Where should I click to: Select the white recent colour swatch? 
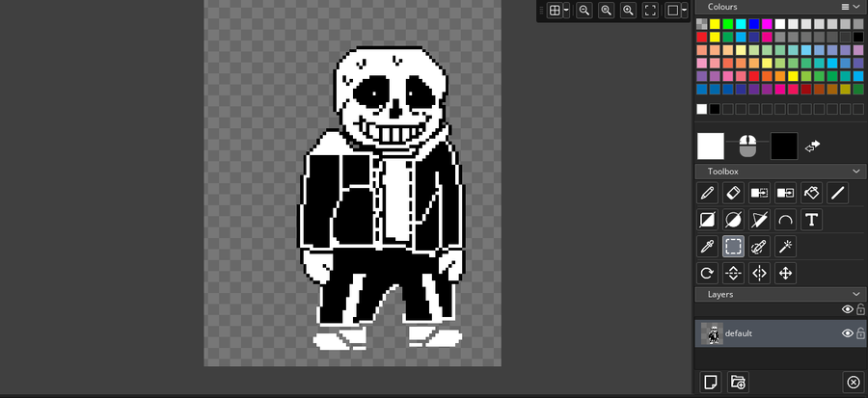pos(702,109)
